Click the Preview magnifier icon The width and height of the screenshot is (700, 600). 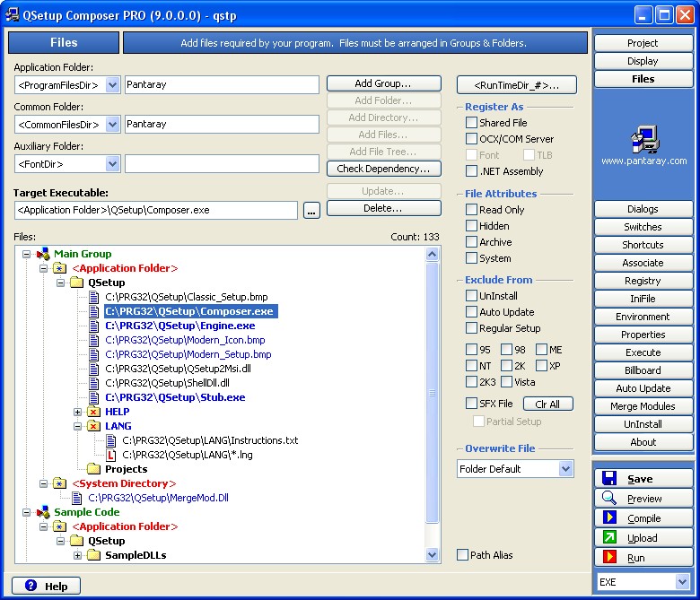tap(609, 498)
